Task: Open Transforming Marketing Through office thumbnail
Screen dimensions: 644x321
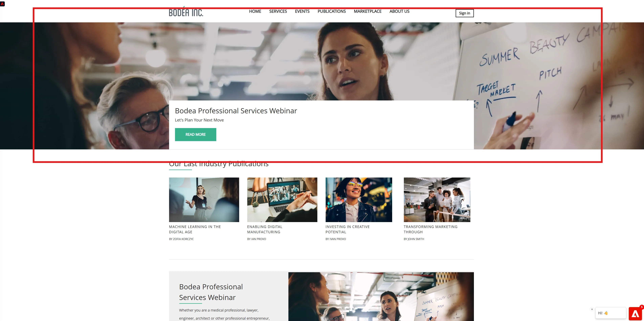Action: pos(437,200)
